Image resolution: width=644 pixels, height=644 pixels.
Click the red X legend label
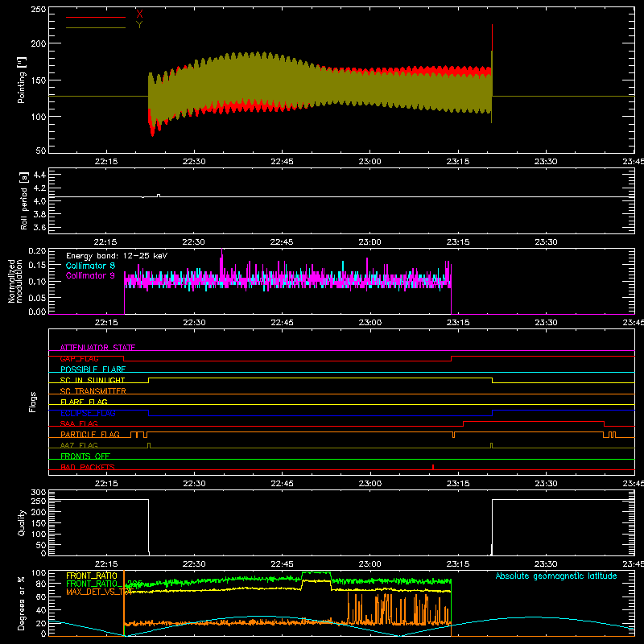tap(139, 14)
